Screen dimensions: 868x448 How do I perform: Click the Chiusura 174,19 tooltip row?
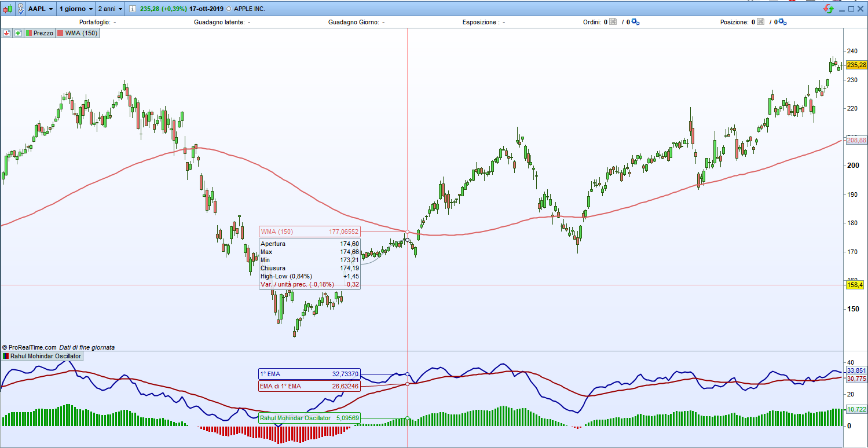point(309,268)
